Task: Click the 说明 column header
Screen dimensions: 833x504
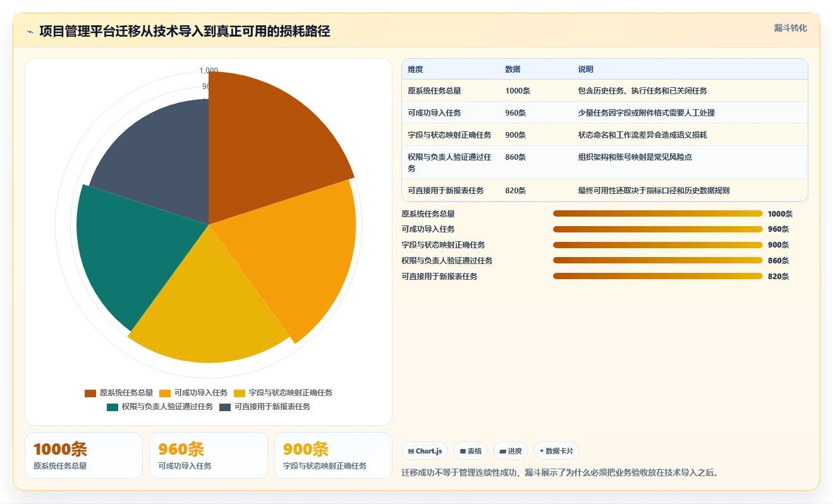Action: (585, 69)
